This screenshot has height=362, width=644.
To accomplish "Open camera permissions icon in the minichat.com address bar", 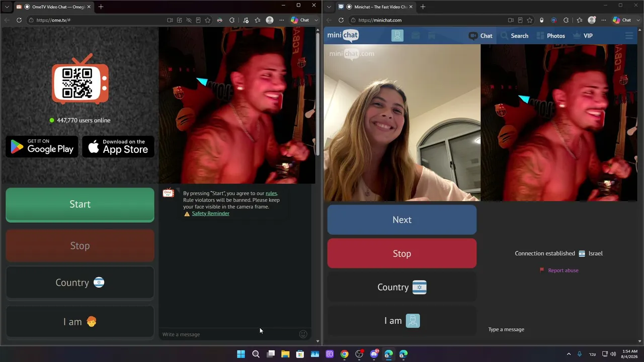I will coord(511,20).
